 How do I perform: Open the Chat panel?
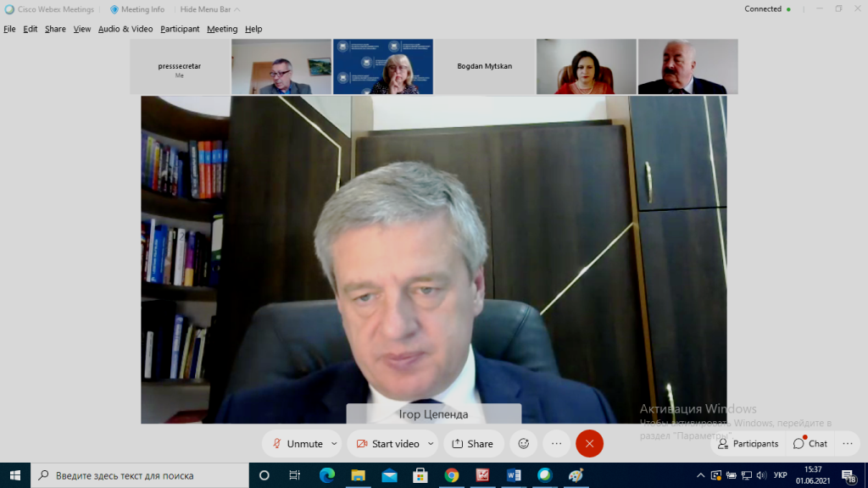coord(810,443)
